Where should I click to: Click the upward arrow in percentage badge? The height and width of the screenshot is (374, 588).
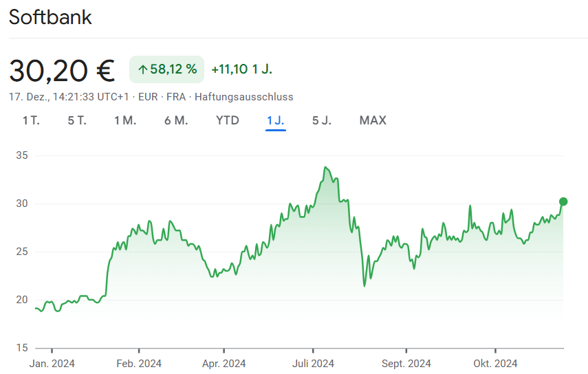click(x=142, y=69)
